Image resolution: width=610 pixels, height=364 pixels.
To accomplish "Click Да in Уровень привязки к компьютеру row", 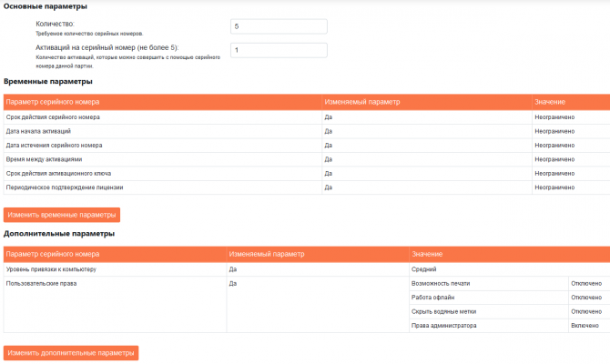I will pos(233,269).
